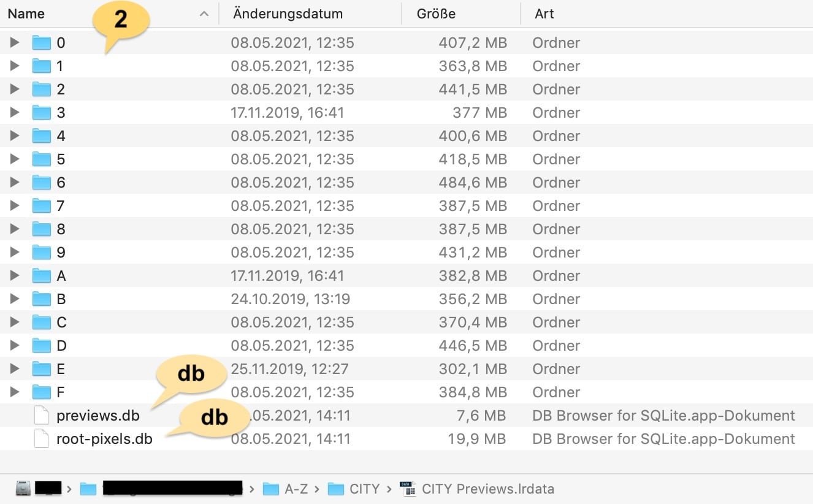
Task: Select the folder D row name
Action: (61, 346)
